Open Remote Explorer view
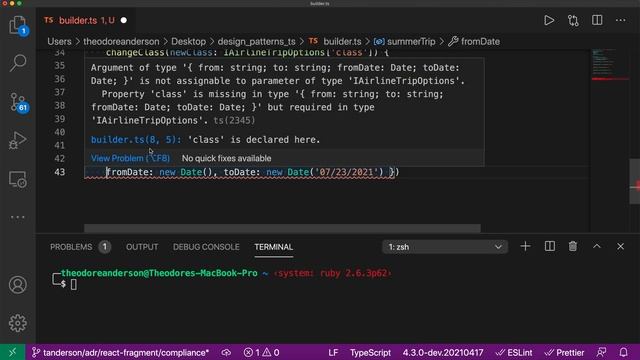640x360 pixels. coord(18,179)
